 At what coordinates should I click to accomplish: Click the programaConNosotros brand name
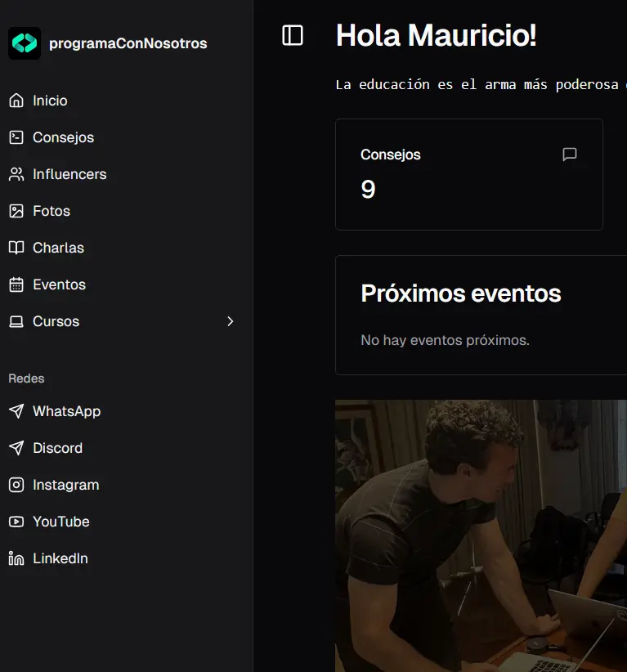click(x=128, y=43)
